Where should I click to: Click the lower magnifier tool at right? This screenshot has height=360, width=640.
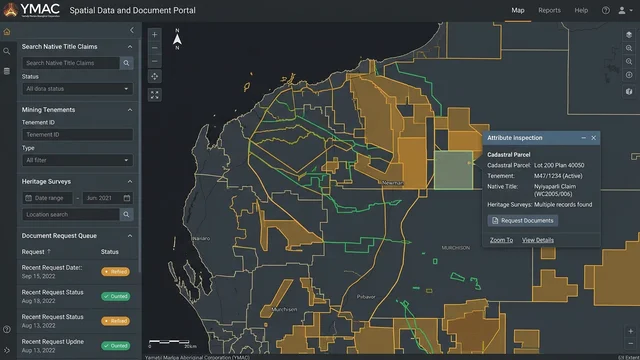point(629,62)
